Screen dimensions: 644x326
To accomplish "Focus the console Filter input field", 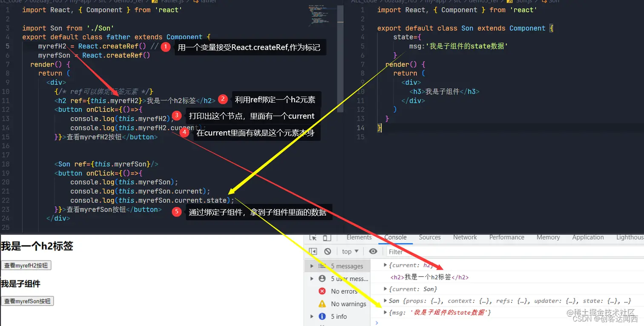I will pyautogui.click(x=515, y=251).
